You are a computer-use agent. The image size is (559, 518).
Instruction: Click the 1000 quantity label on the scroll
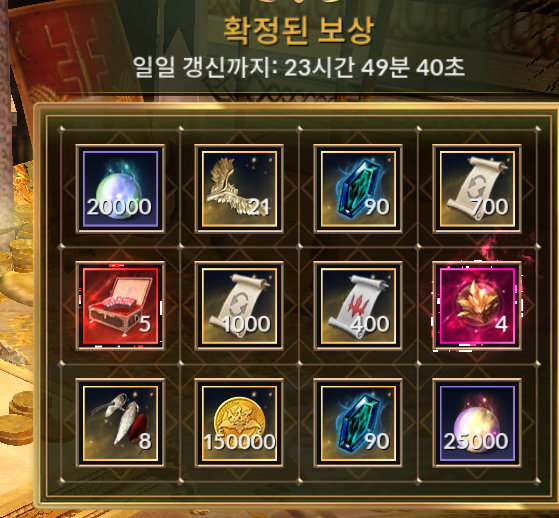pyautogui.click(x=246, y=324)
